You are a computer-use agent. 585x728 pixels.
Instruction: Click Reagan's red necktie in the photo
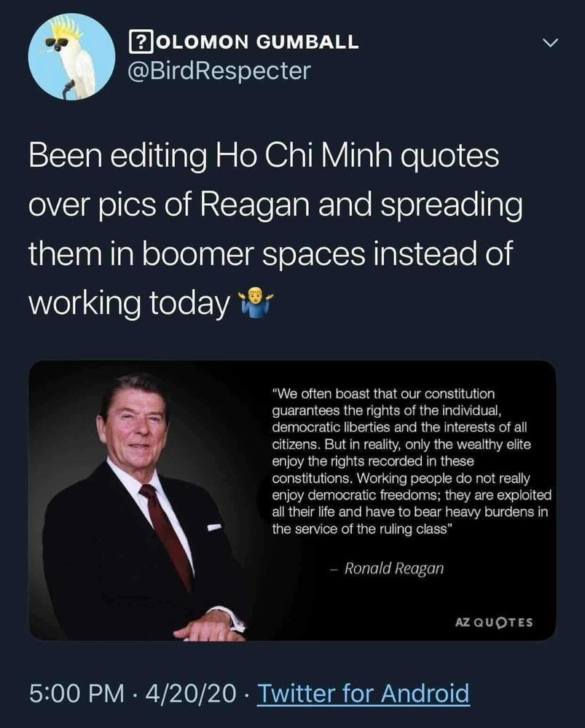pyautogui.click(x=168, y=534)
